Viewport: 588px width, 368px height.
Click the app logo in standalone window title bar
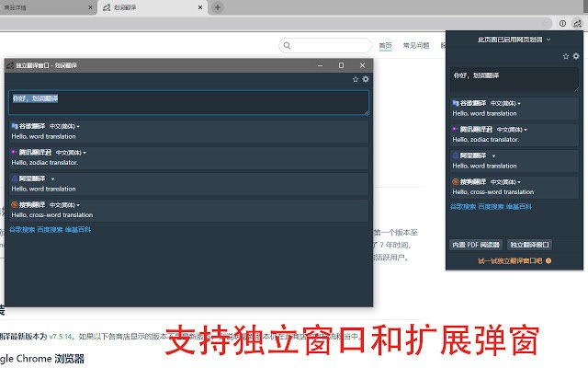pos(10,65)
